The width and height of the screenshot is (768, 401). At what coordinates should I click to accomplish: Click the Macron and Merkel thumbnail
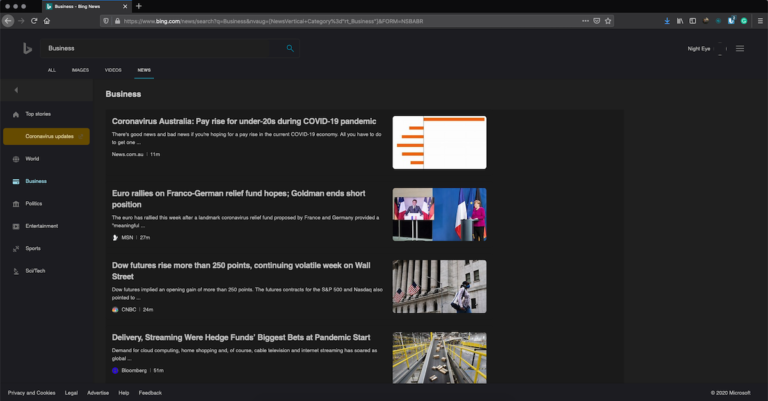(x=439, y=214)
